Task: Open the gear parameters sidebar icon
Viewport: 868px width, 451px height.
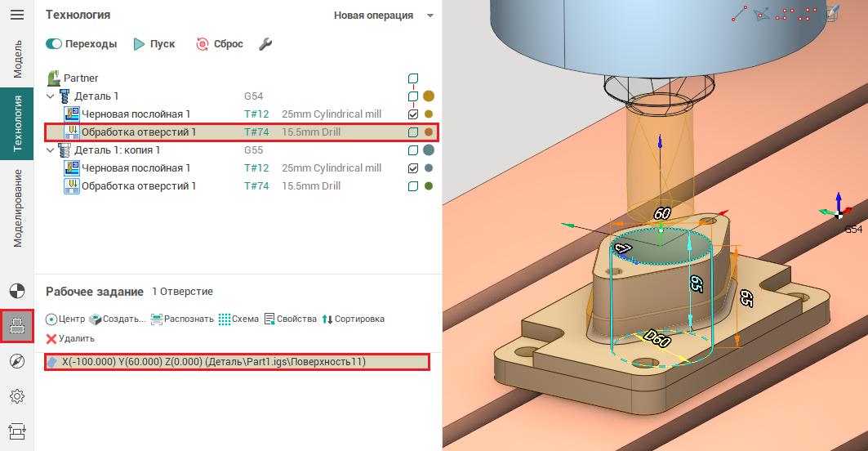Action: 17,397
